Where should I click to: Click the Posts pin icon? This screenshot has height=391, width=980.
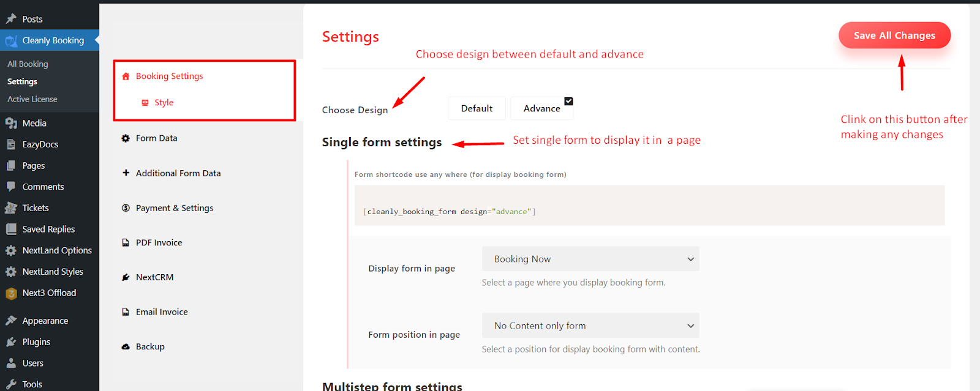click(x=11, y=19)
